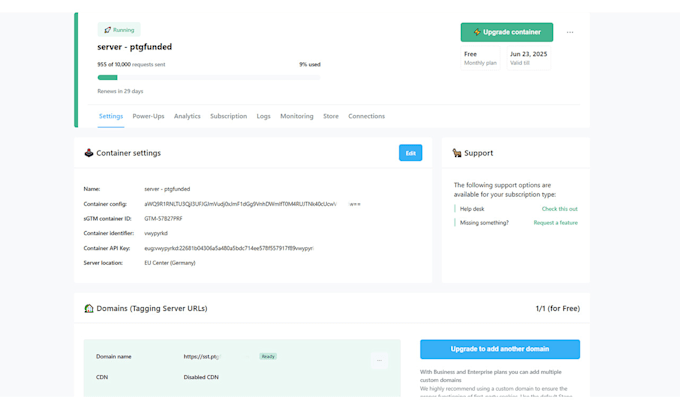
Task: Switch to the Power-Ups tab
Action: [x=148, y=116]
